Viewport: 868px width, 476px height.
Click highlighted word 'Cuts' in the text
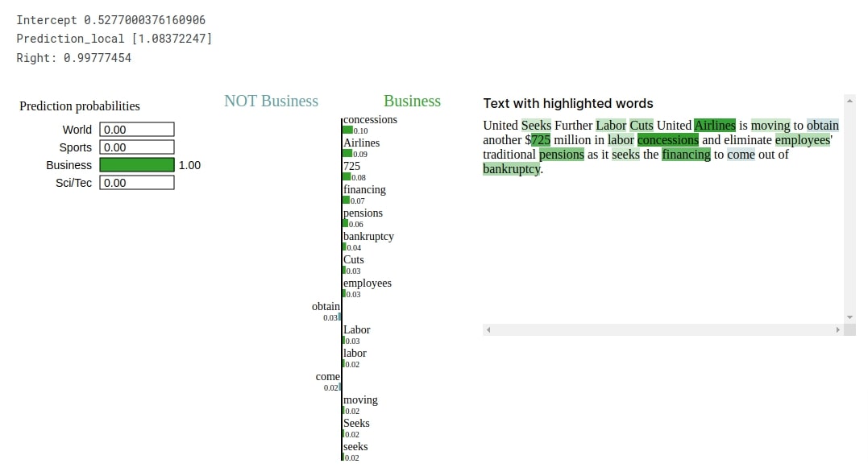tap(642, 126)
